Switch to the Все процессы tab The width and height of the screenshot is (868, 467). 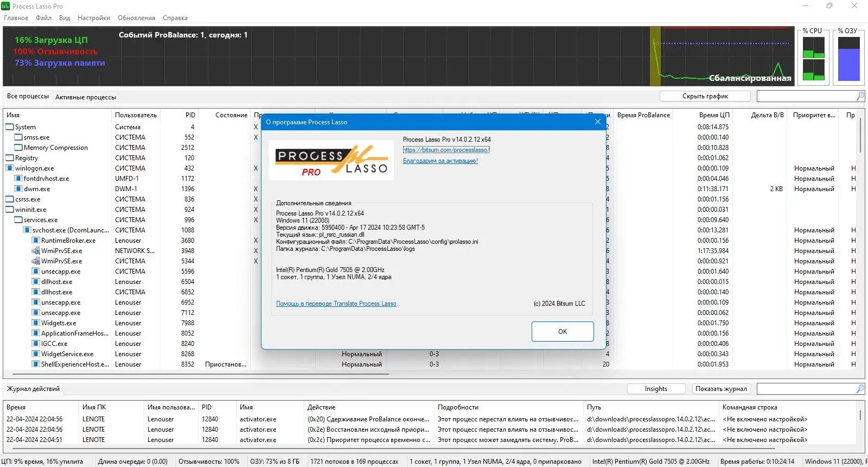28,96
